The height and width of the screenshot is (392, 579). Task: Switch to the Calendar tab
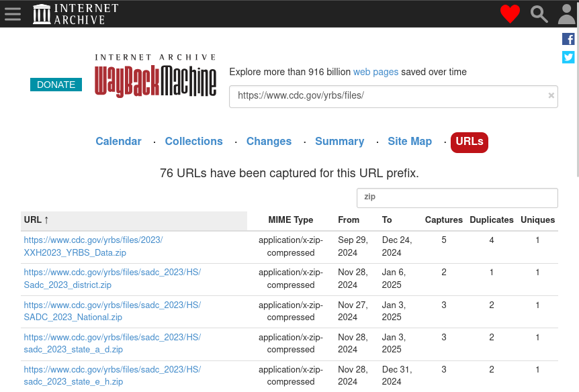click(x=118, y=142)
